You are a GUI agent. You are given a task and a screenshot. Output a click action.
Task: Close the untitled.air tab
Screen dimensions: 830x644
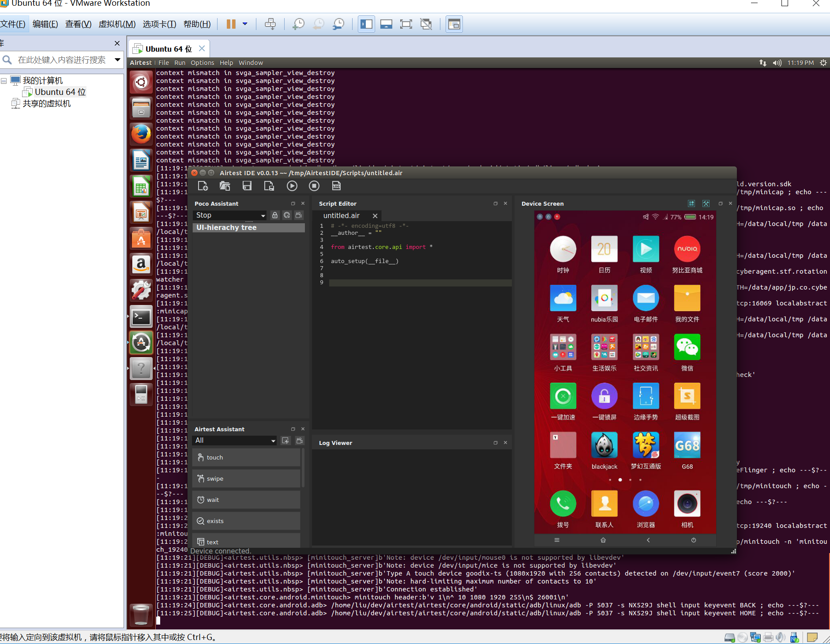coord(375,216)
